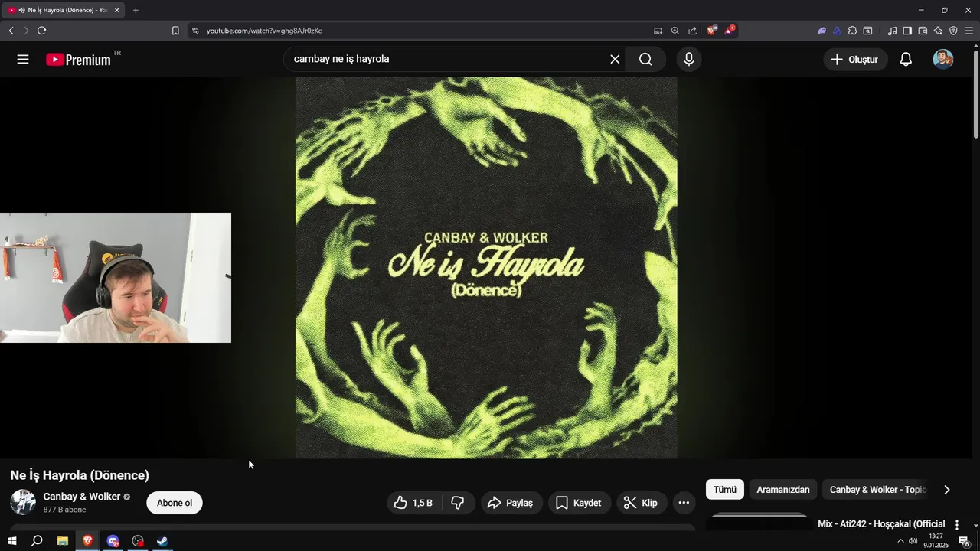Open the Windows notification center
Viewport: 980px width, 551px height.
coord(965,541)
